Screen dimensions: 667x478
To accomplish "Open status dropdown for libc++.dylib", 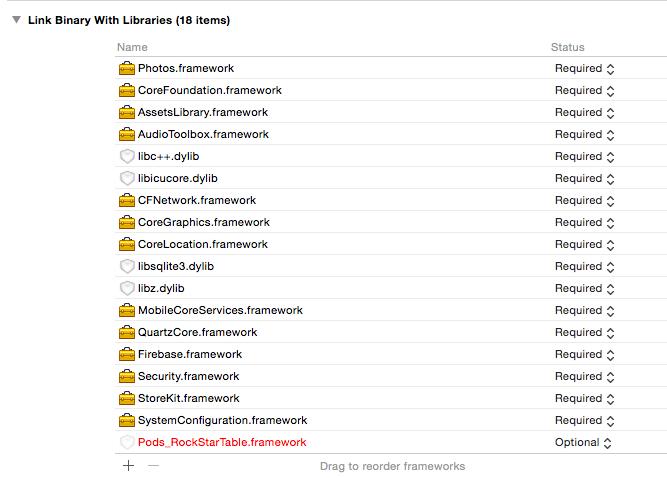I will 584,156.
